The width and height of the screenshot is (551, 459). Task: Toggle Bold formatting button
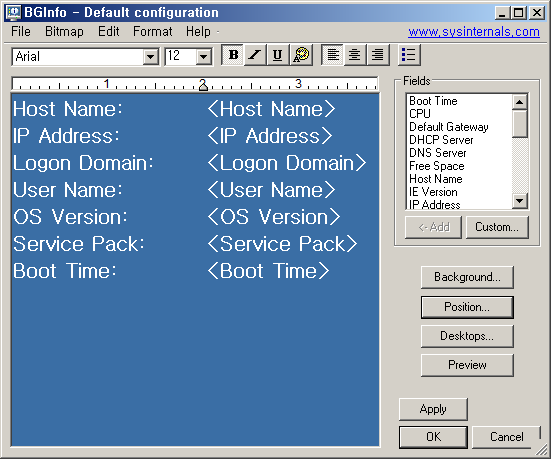[233, 55]
